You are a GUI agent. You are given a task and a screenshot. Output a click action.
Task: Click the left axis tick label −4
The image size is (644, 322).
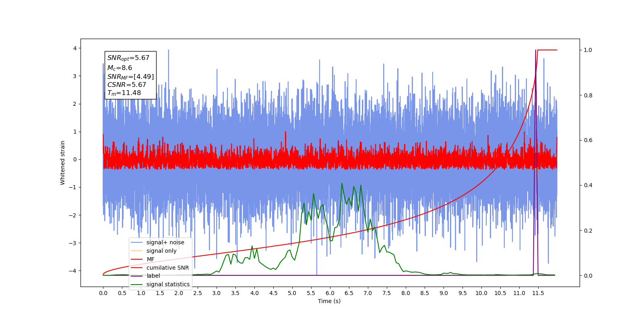(x=72, y=271)
